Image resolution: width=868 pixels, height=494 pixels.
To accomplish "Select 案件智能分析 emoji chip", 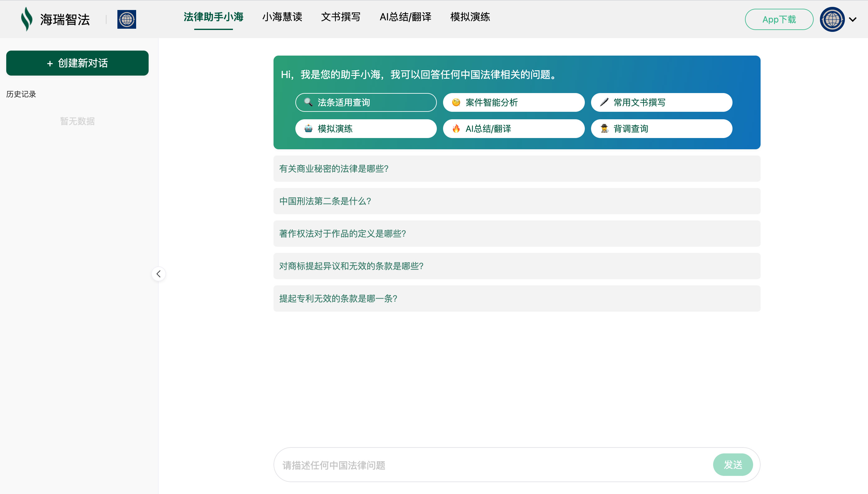I will click(513, 102).
